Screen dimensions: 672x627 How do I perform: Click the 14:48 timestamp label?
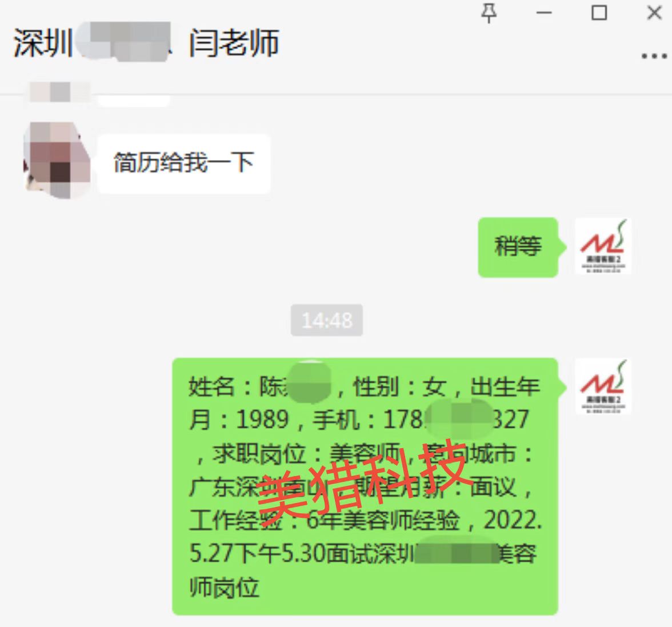[327, 320]
